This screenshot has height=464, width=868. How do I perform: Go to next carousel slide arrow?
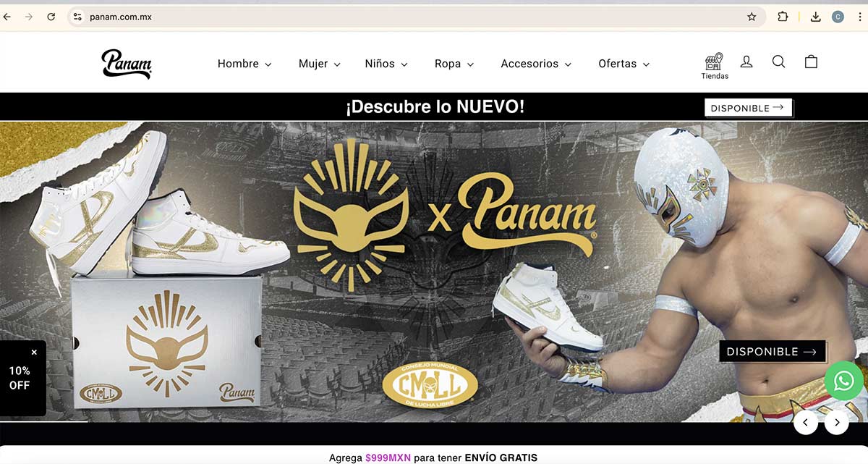click(837, 422)
